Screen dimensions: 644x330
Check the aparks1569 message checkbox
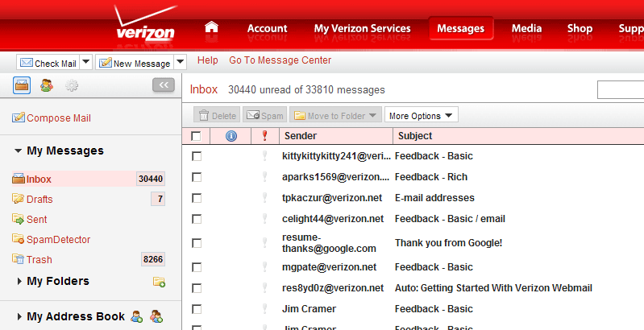[197, 177]
